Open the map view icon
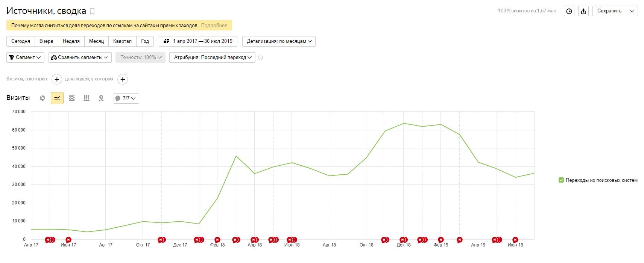 click(101, 98)
